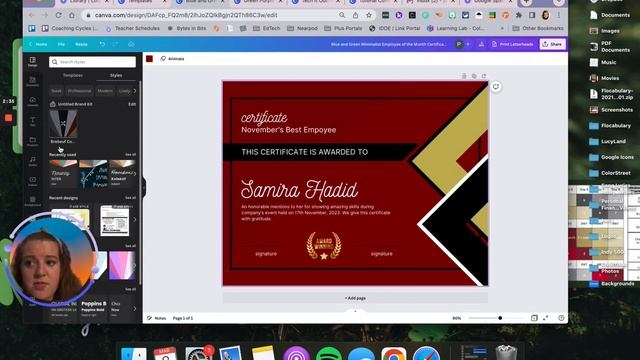Open the Videos panel in sidebar

33,181
